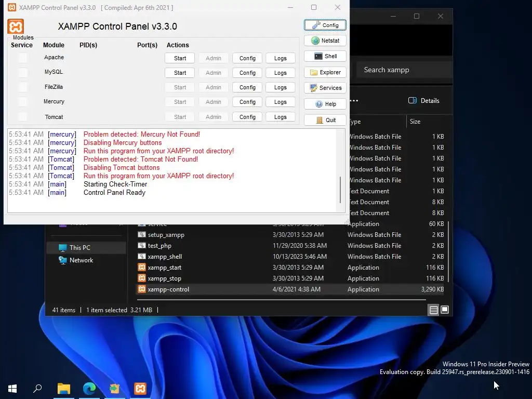Click the XAMPP log panel scrollbar
Screen dimensions: 532x399
tap(340, 189)
